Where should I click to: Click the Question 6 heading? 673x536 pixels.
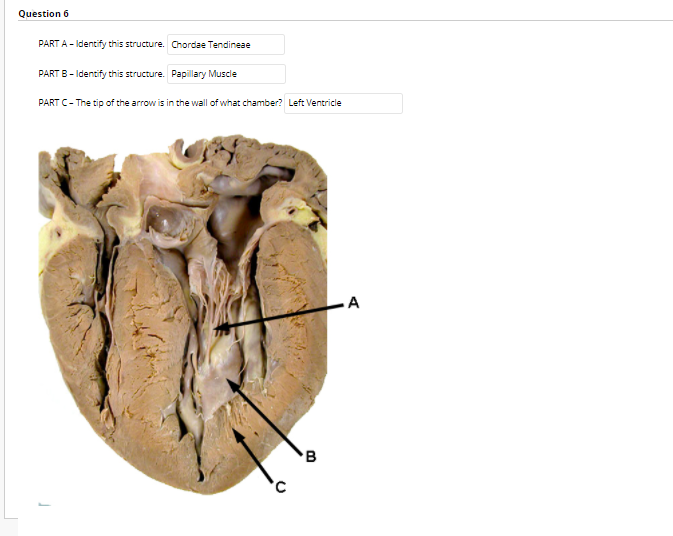click(43, 14)
